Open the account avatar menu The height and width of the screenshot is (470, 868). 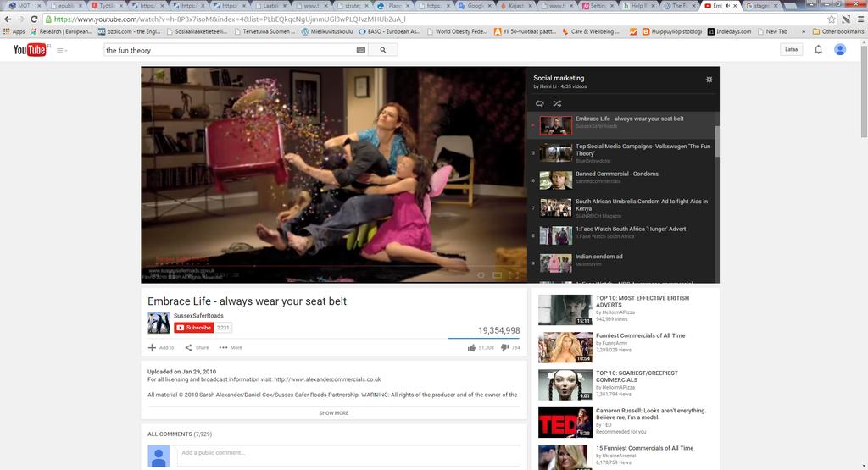[x=840, y=49]
